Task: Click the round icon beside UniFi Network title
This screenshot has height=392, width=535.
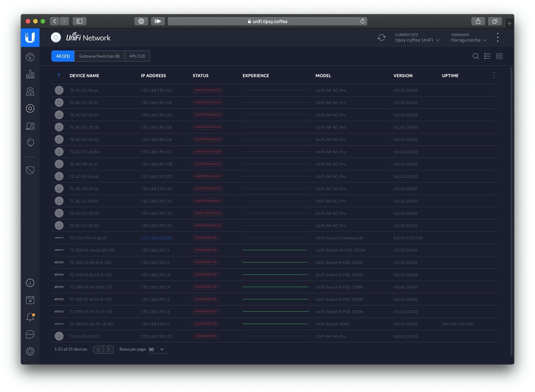Action: [56, 38]
